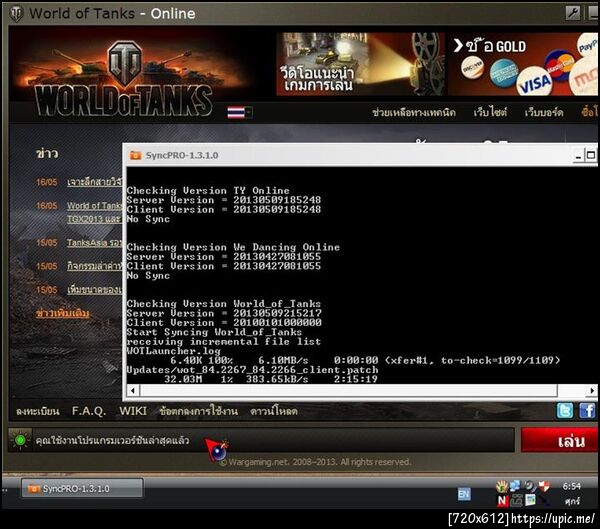Open the last 15/05 เพิ่มขนาด news link
The width and height of the screenshot is (600, 529).
(x=95, y=290)
